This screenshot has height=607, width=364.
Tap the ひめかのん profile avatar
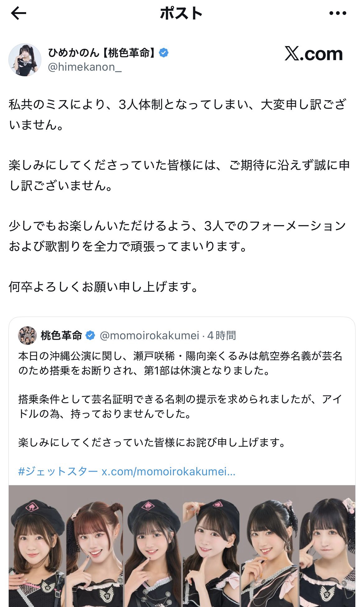click(x=25, y=60)
